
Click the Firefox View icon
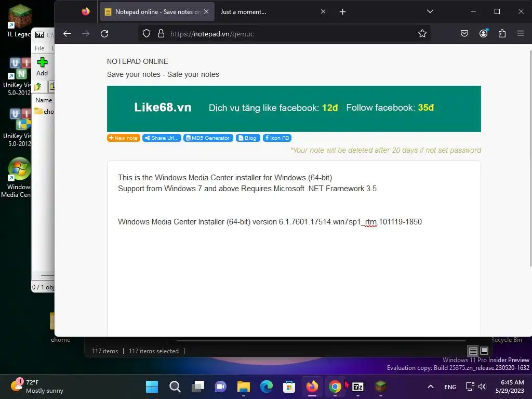[x=86, y=11]
